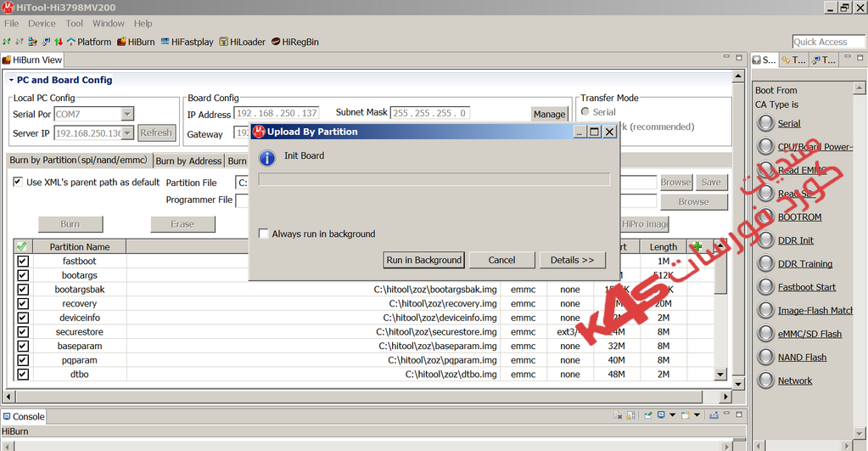The width and height of the screenshot is (868, 451).
Task: Click the IP Address field 192.168.250.137
Action: point(277,113)
